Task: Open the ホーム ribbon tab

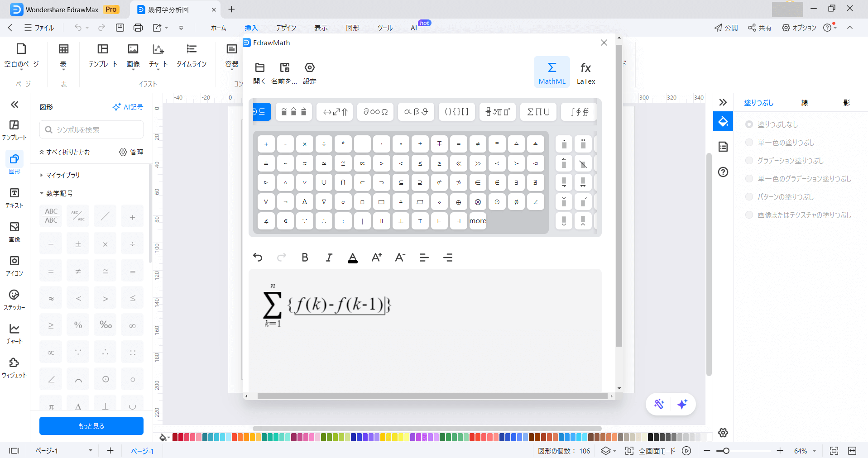Action: tap(218, 28)
